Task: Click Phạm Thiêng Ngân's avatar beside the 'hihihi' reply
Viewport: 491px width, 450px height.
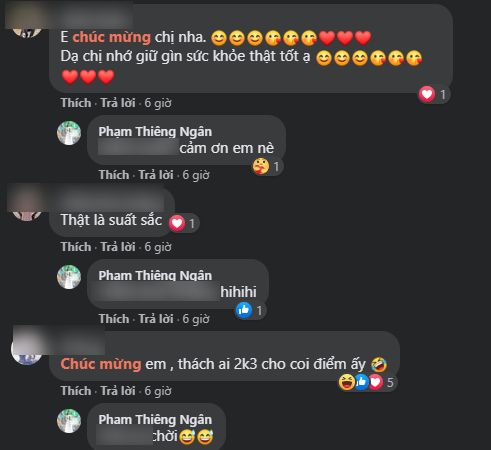Action: [69, 277]
